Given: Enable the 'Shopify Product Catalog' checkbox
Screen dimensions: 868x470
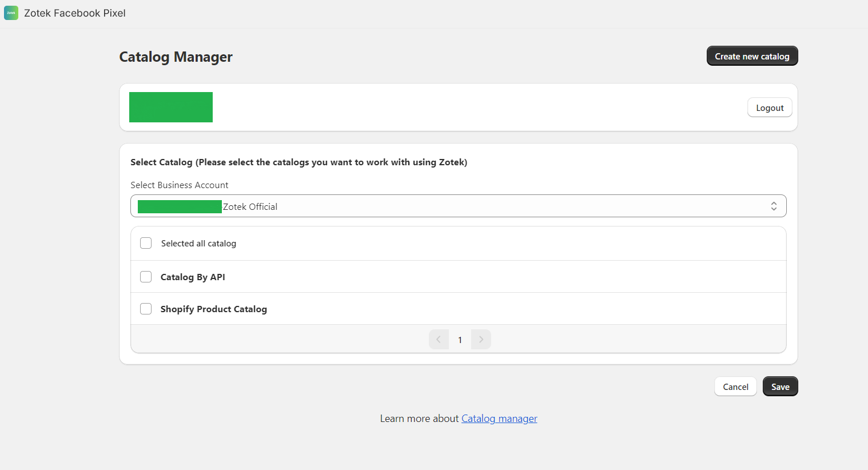Looking at the screenshot, I should click(146, 309).
